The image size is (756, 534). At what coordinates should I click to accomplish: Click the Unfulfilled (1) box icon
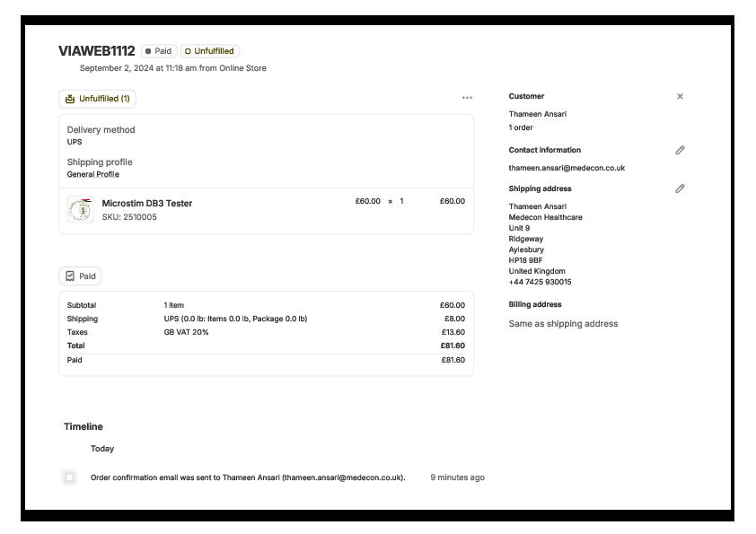pos(70,99)
